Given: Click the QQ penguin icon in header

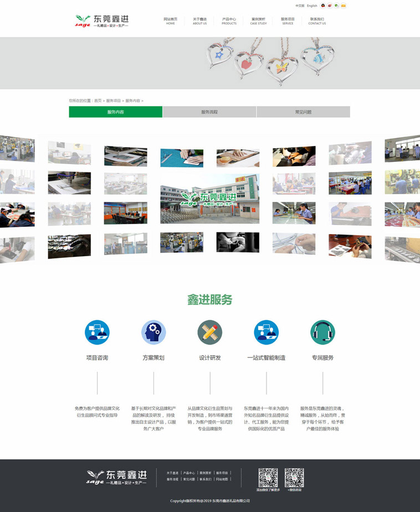Looking at the screenshot, I should 324,6.
